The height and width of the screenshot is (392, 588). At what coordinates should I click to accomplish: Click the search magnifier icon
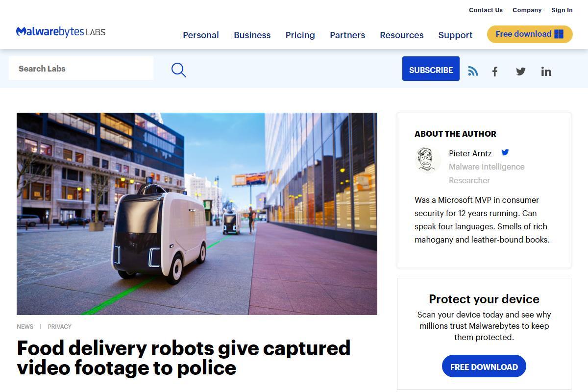[x=179, y=70]
